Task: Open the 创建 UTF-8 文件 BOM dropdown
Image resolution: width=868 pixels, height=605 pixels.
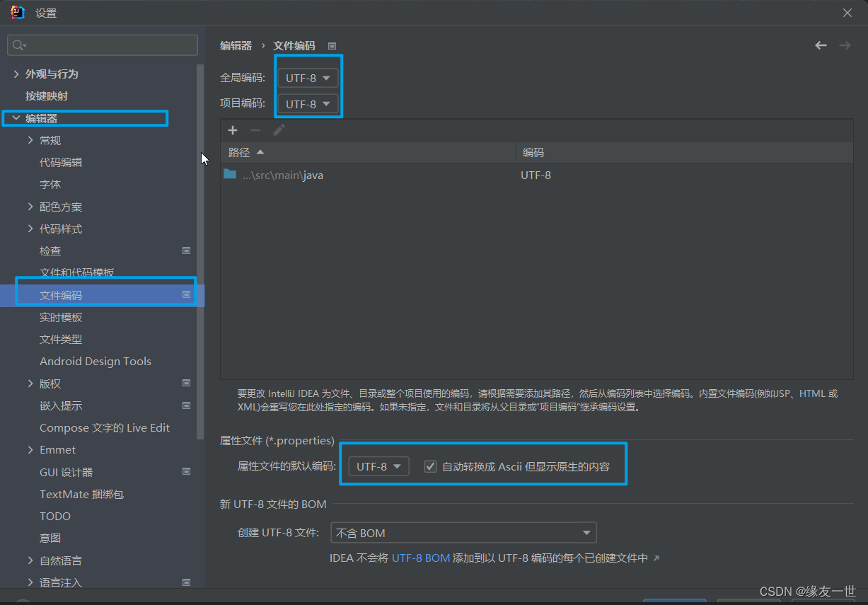Action: 463,533
